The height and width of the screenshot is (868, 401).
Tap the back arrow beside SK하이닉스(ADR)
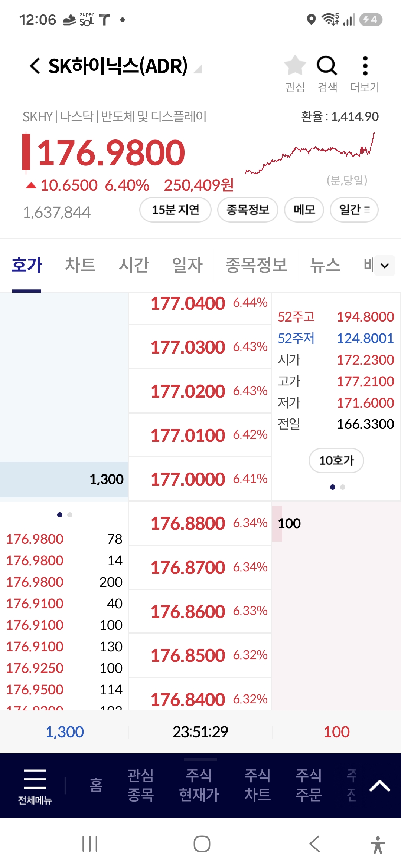35,66
